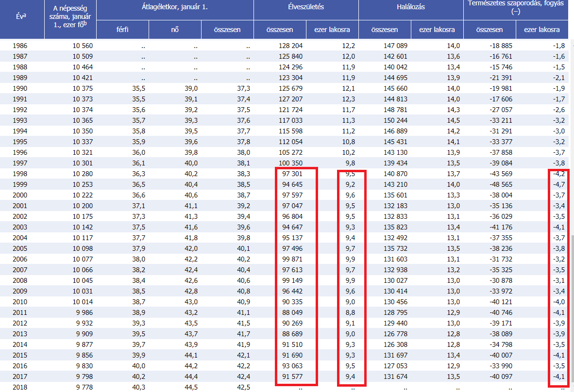Click 'ezer lakosra' under Élveszületés
This screenshot has width=574, height=392.
point(332,30)
